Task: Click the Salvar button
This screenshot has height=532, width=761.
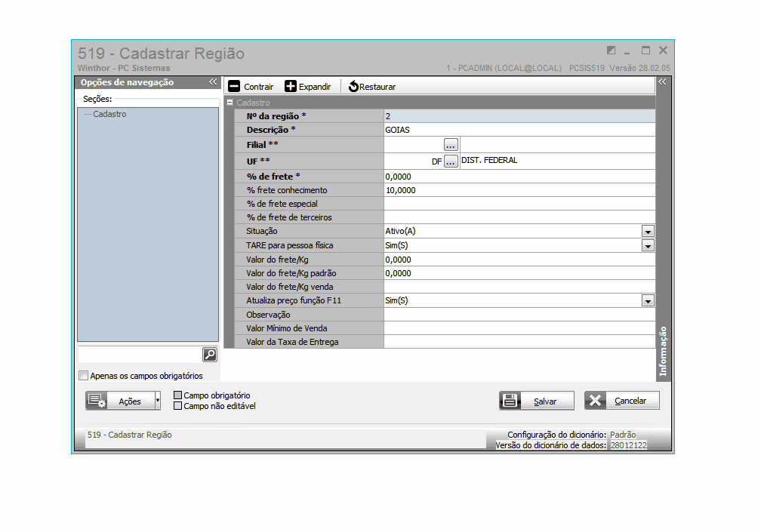Action: click(x=537, y=401)
